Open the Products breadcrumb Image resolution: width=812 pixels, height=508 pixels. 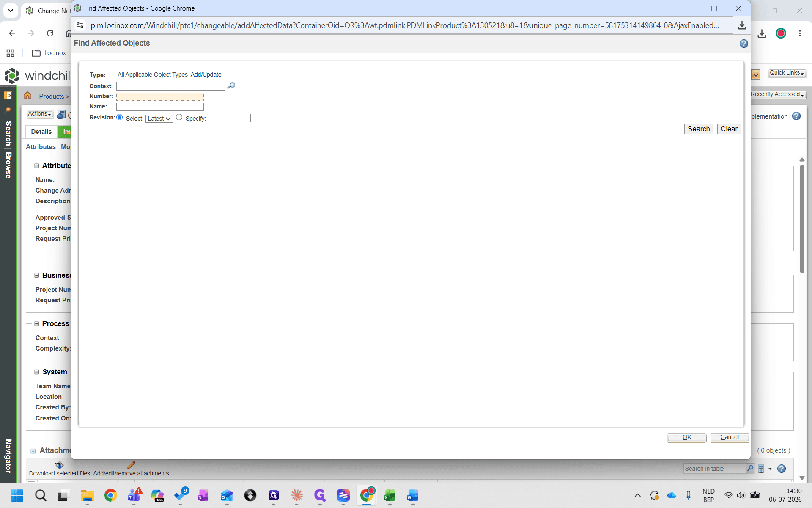(52, 97)
